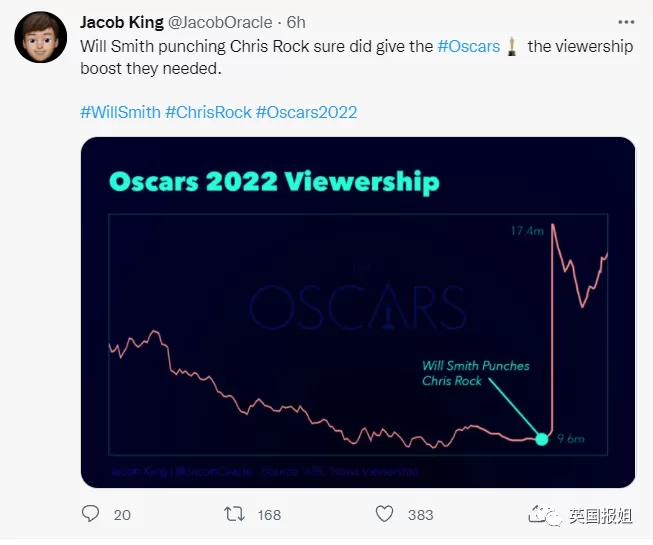This screenshot has width=653, height=545.
Task: Open the #Oscars2022 hashtag
Action: pyautogui.click(x=307, y=112)
